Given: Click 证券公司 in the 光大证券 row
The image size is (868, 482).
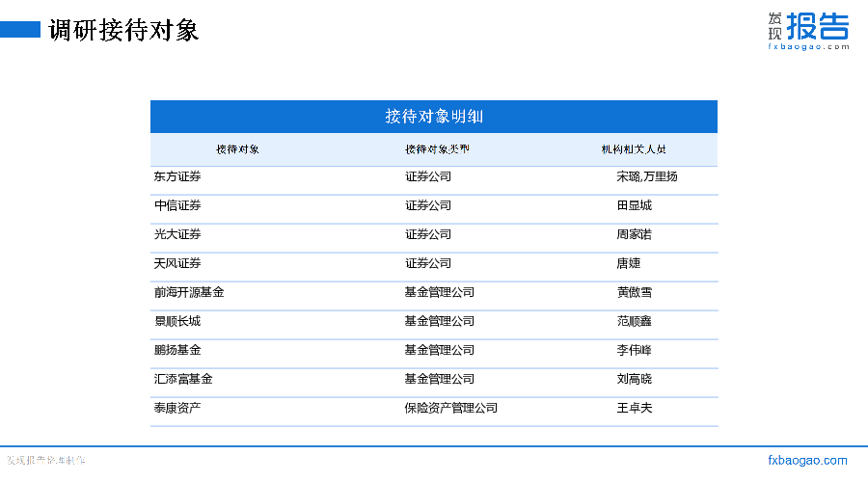Looking at the screenshot, I should click(428, 234).
